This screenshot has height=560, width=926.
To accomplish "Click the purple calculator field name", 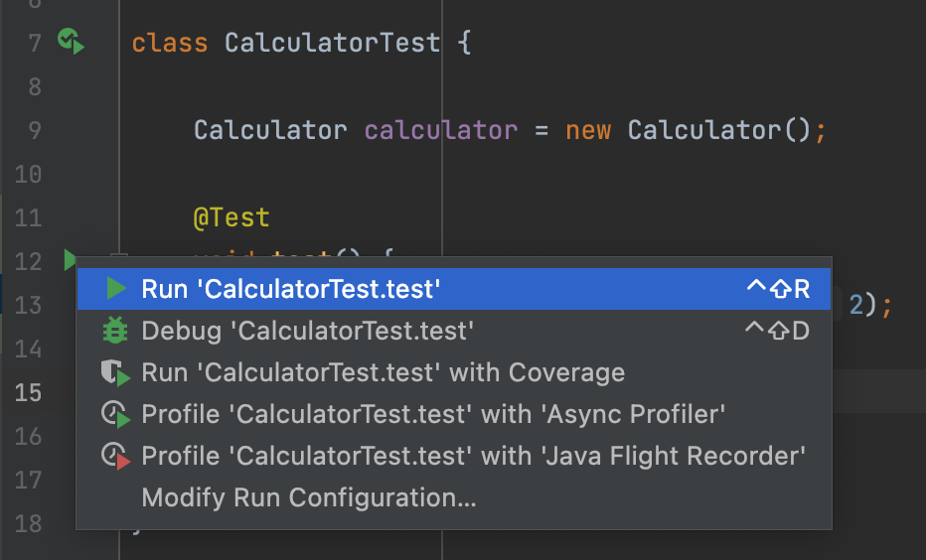I will (440, 130).
